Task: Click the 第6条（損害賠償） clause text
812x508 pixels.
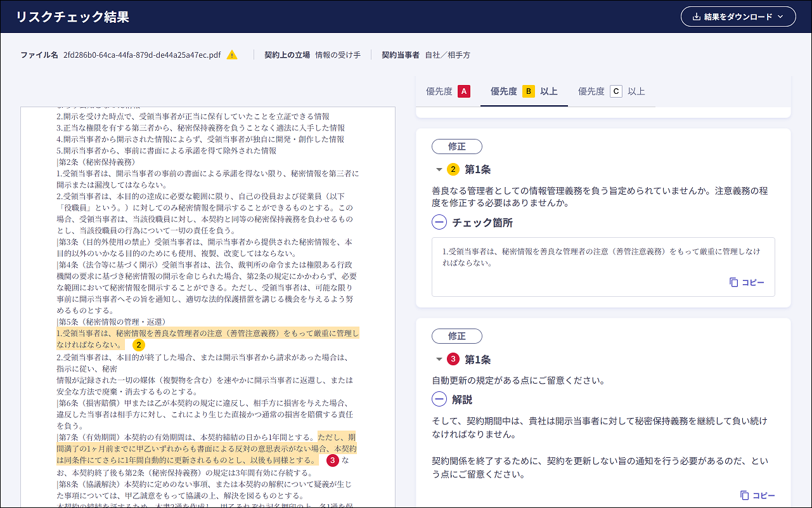Action: pyautogui.click(x=203, y=414)
